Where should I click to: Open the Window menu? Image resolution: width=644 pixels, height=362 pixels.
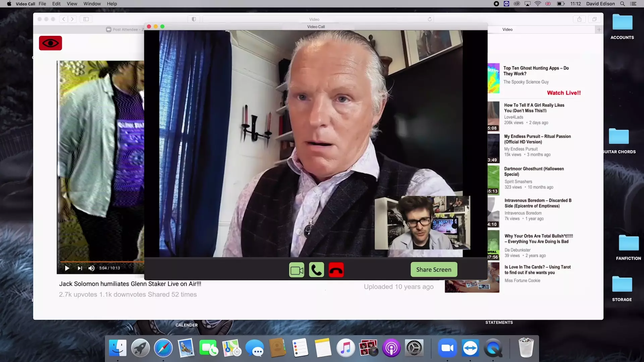[92, 4]
